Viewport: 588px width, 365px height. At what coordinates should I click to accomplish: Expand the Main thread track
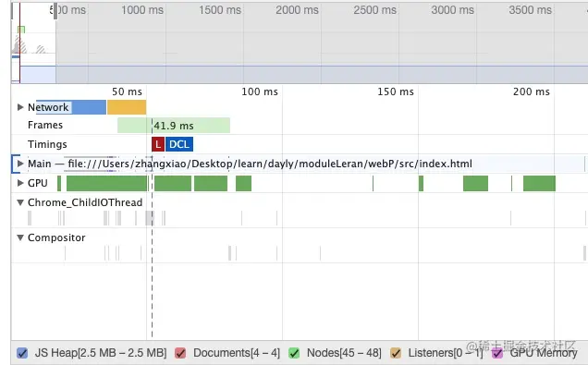20,164
